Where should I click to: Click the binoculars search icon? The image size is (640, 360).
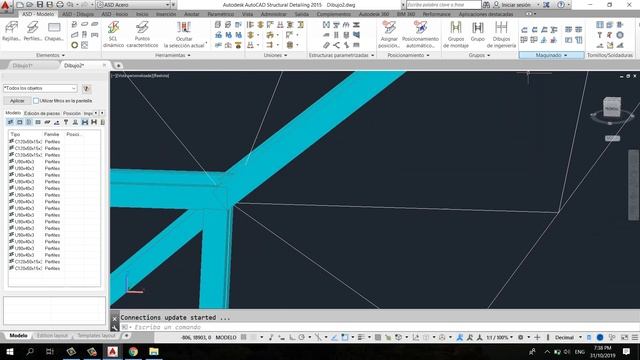[x=486, y=5]
